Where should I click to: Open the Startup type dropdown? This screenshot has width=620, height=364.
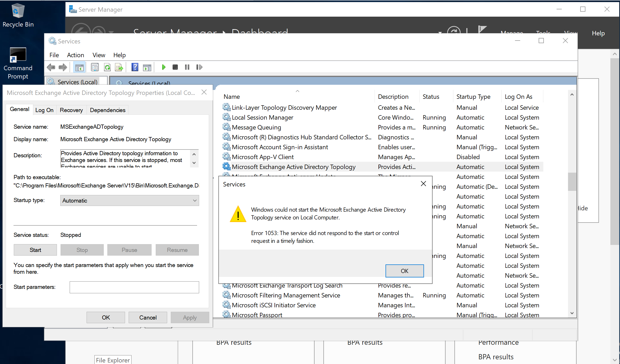point(129,200)
